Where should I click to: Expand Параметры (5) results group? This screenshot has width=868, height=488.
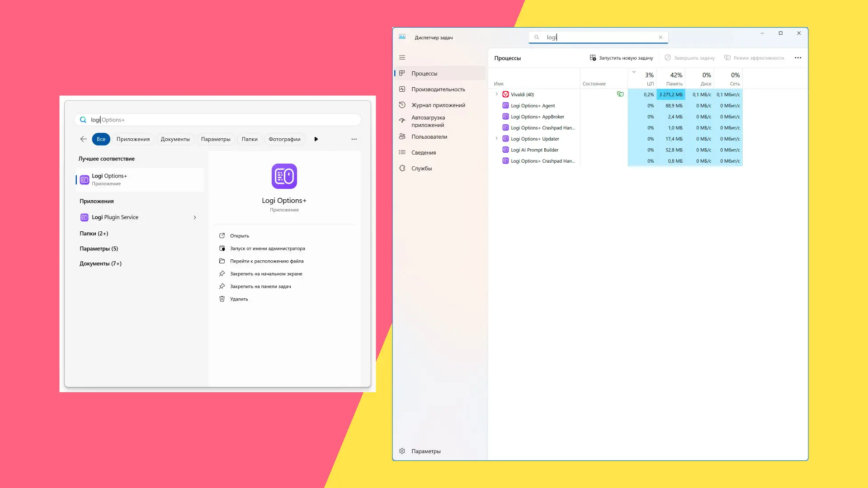99,249
